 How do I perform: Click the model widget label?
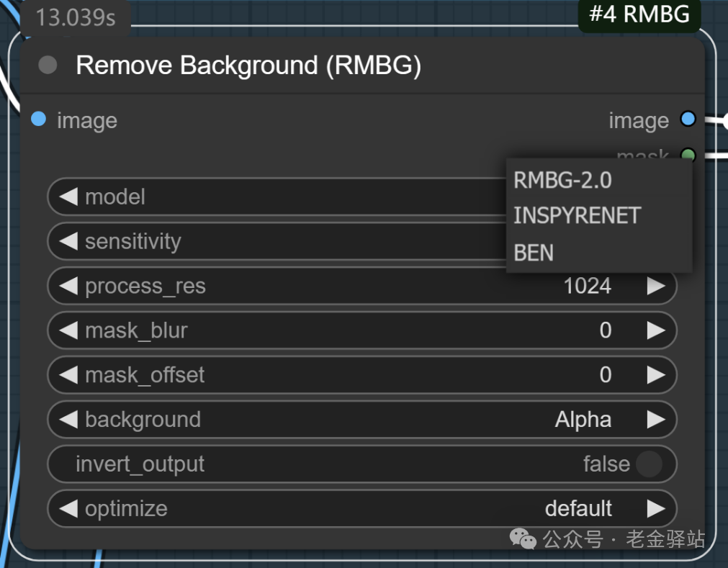pyautogui.click(x=115, y=197)
